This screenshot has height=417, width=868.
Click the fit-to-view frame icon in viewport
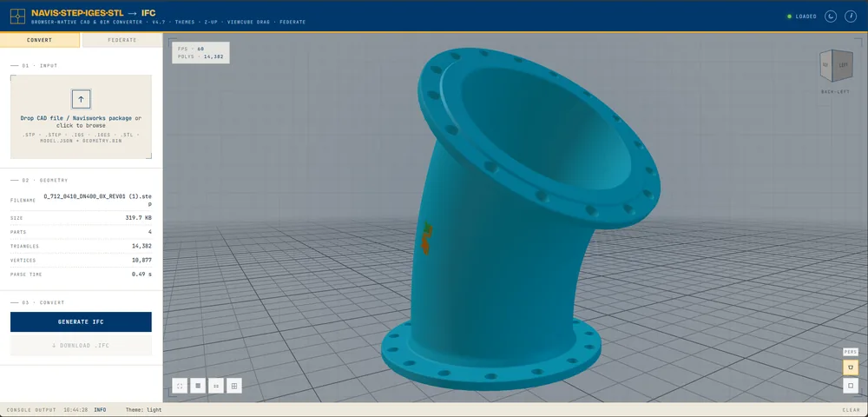coord(180,386)
